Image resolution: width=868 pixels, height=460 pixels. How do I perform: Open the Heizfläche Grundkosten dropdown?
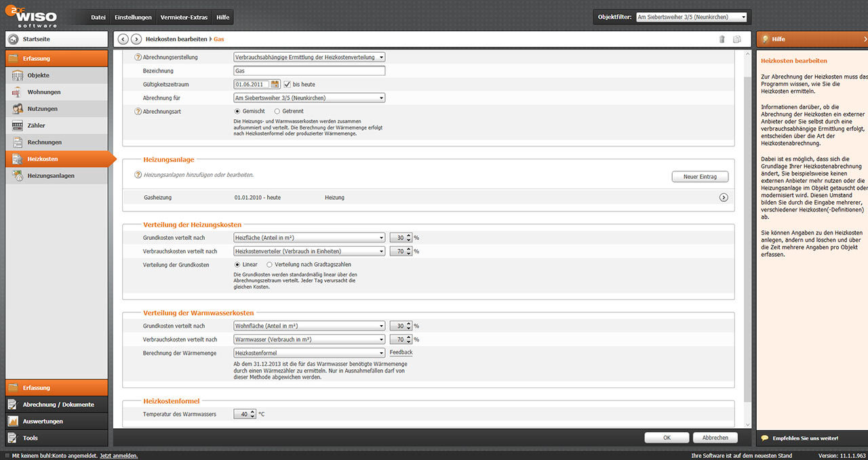tap(309, 238)
